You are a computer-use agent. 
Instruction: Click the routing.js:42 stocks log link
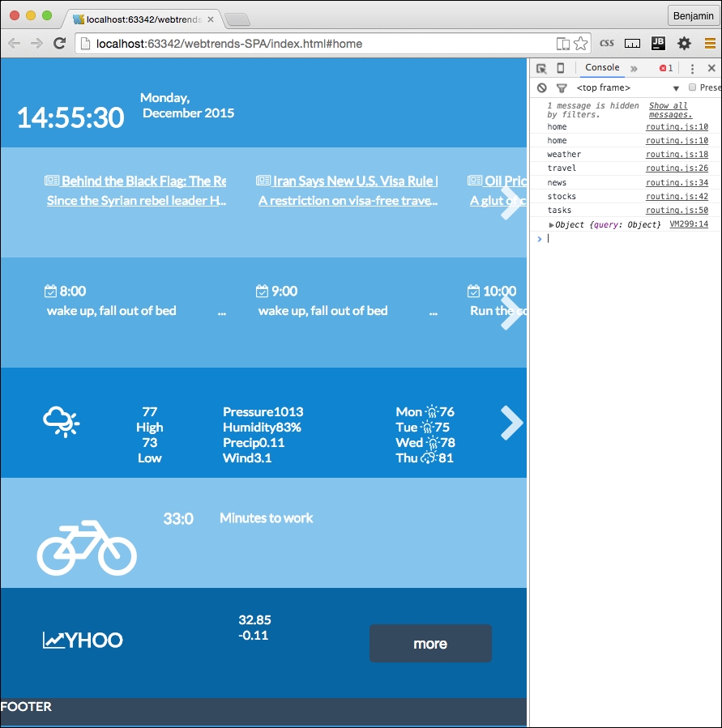pyautogui.click(x=677, y=196)
